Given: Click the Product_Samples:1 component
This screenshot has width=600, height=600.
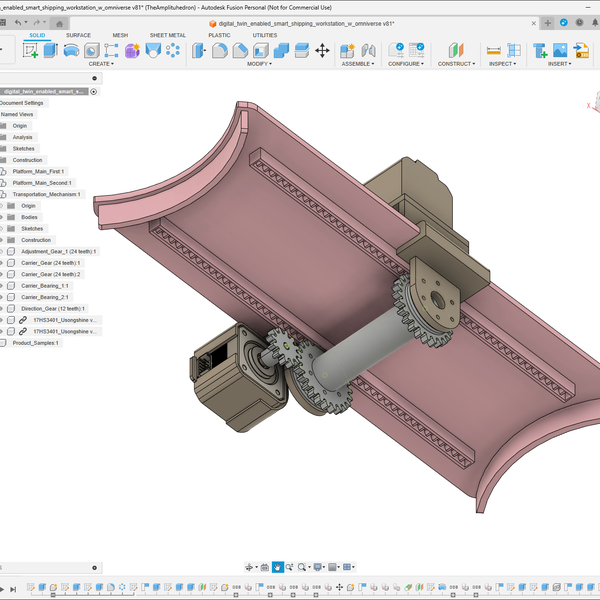Looking at the screenshot, I should [x=35, y=343].
